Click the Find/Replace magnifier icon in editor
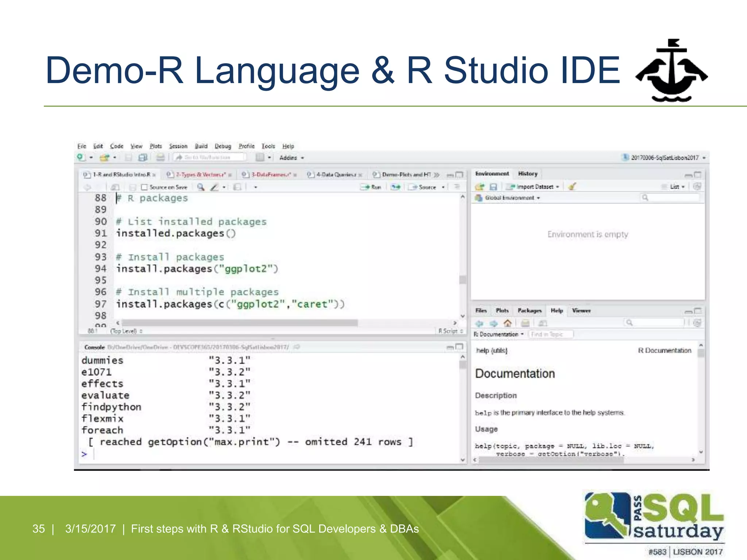The width and height of the screenshot is (747, 560). [201, 187]
